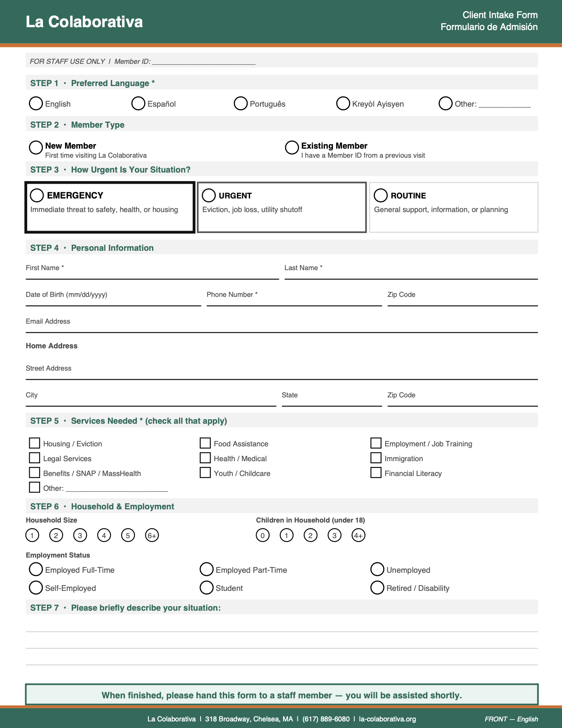The image size is (562, 728).
Task: Check Benefits / SNAP / MassHealth box
Action: coord(35,473)
